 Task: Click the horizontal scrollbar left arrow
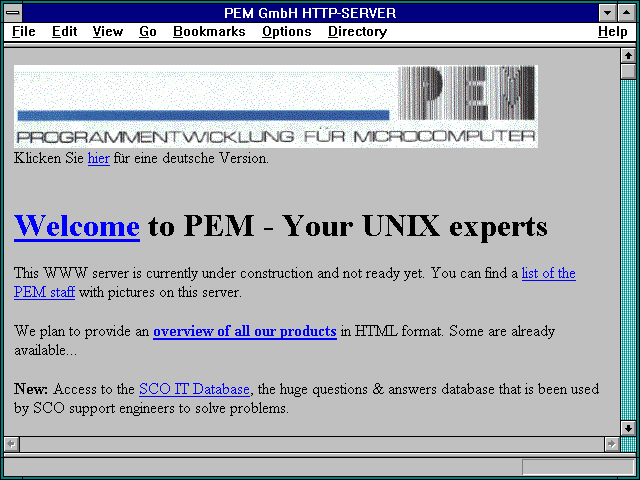(11, 444)
